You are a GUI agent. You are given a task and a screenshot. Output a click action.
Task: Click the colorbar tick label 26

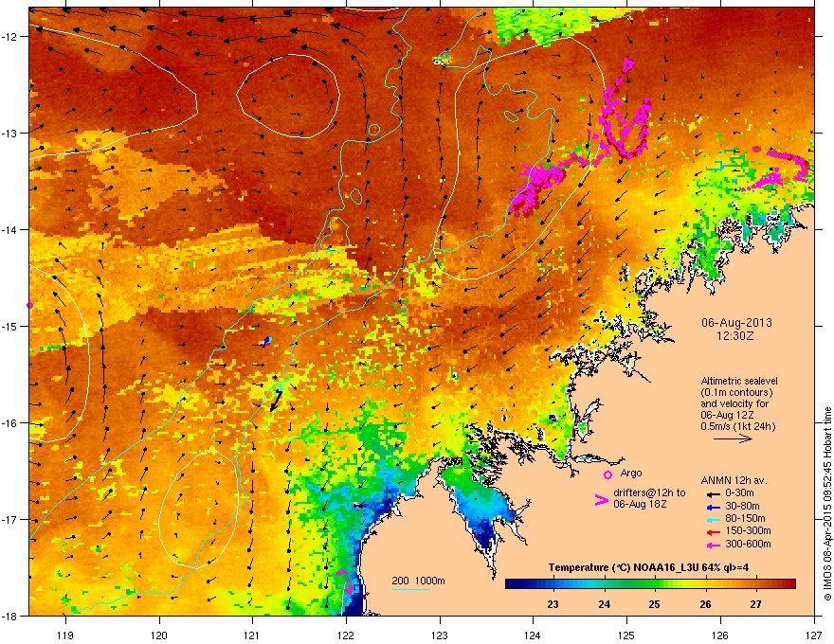click(x=705, y=604)
